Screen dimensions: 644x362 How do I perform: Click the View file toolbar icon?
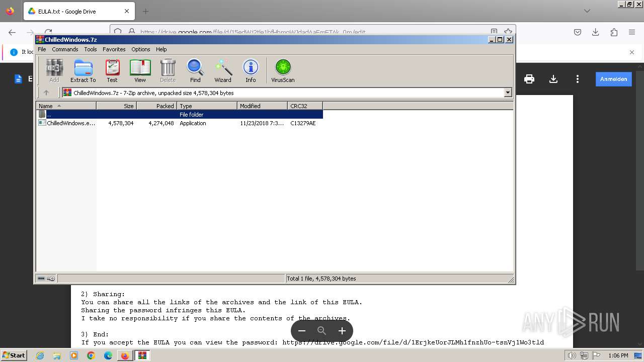click(x=140, y=70)
